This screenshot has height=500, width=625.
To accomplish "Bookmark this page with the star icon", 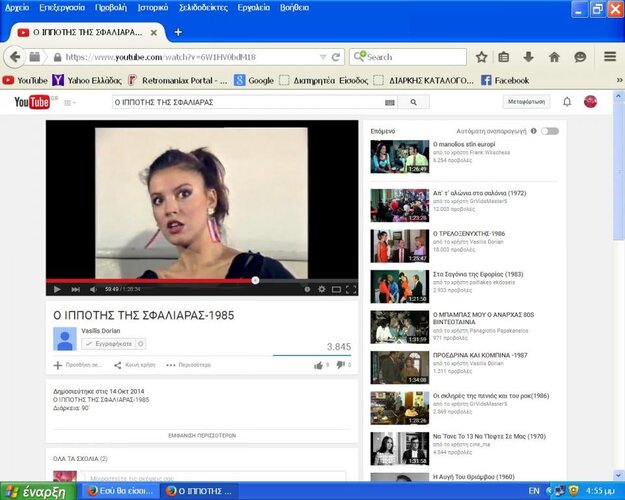I will (x=482, y=57).
